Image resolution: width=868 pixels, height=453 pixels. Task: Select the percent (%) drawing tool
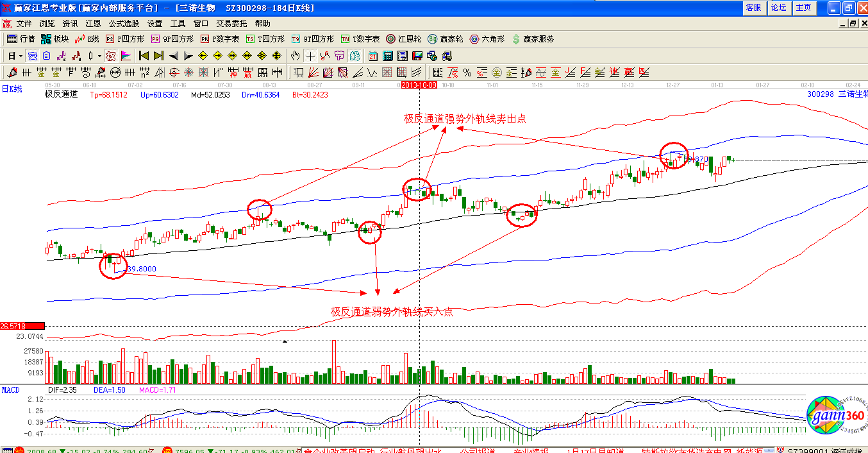467,73
